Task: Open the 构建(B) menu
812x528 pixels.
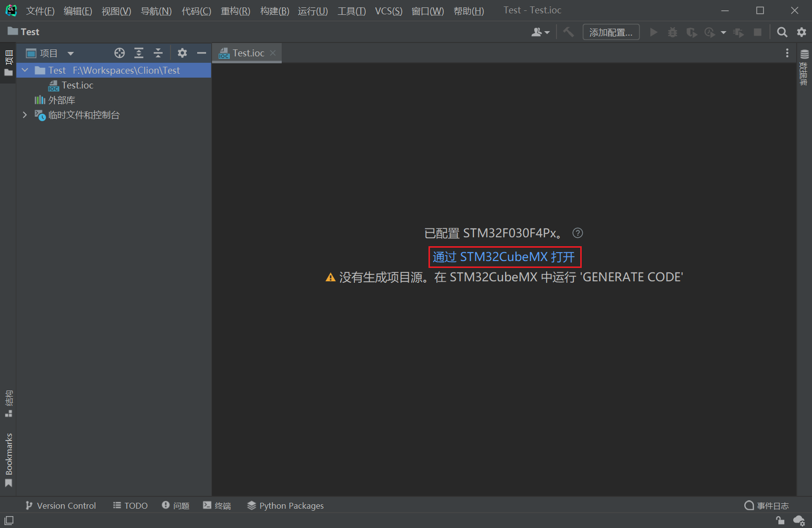Action: [275, 11]
